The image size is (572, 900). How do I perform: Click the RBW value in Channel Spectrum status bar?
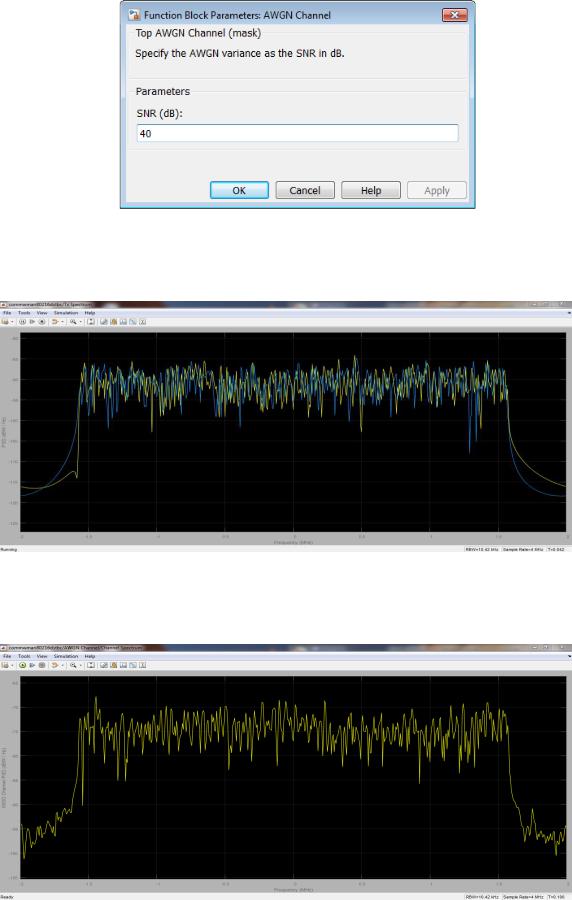tap(482, 897)
